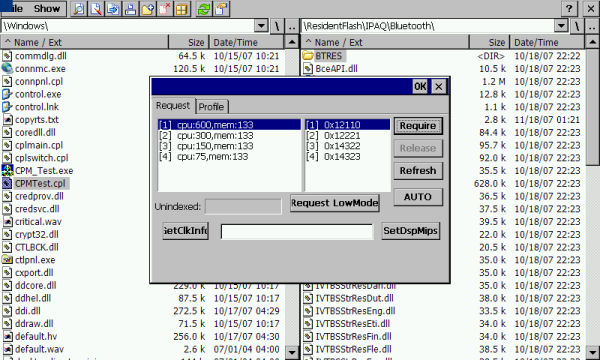The image size is (600, 360).
Task: Click the green refresh arrows toolbar icon
Action: tap(204, 9)
